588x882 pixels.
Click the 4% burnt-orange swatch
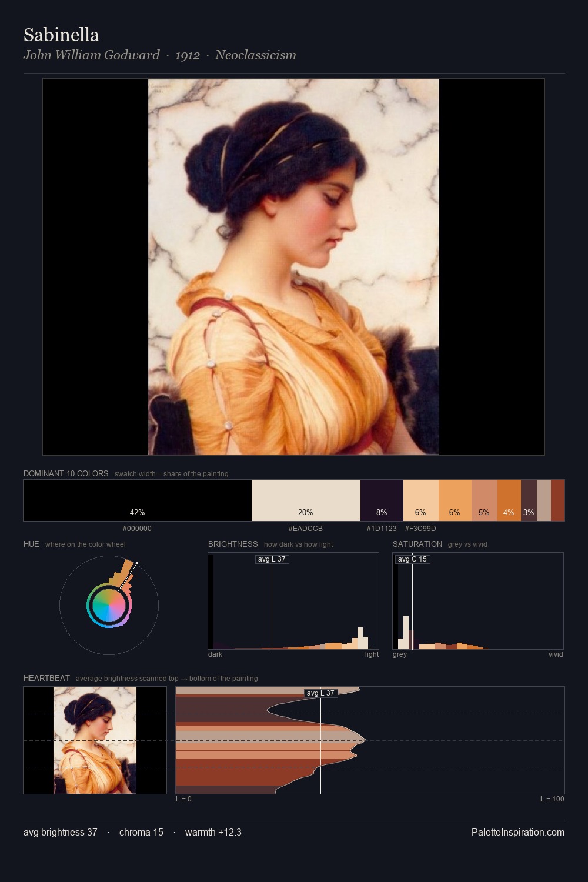(x=509, y=500)
